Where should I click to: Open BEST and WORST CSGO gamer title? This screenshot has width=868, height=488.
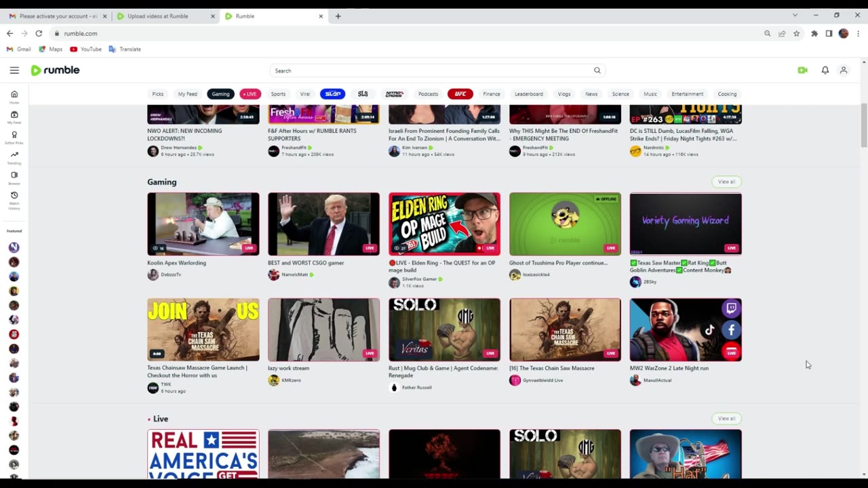306,263
